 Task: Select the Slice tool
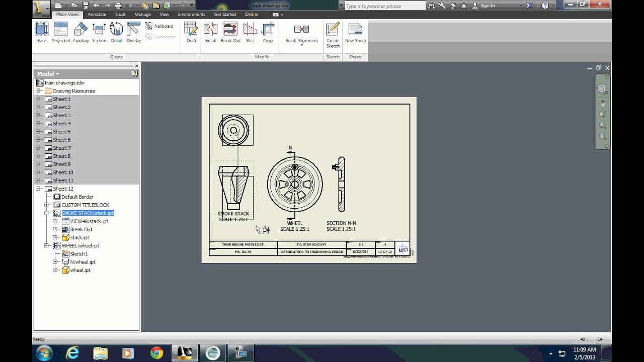tap(250, 33)
